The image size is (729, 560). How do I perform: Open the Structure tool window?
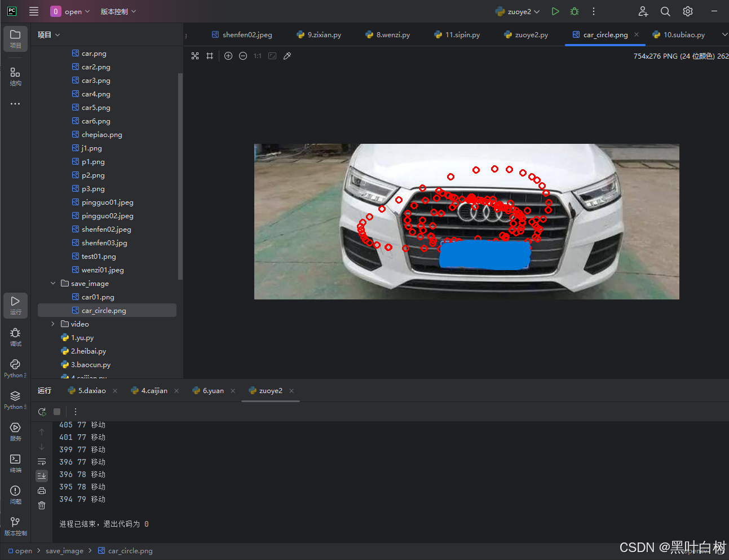(x=15, y=76)
